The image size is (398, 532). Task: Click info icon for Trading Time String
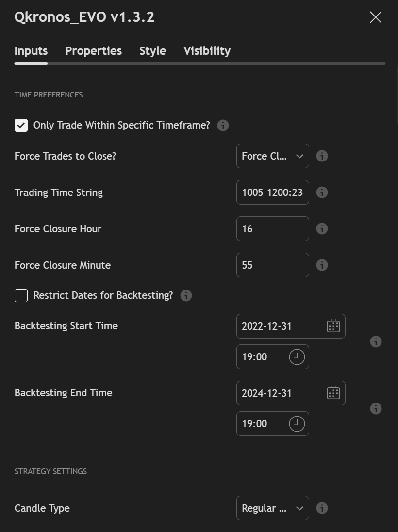click(322, 193)
